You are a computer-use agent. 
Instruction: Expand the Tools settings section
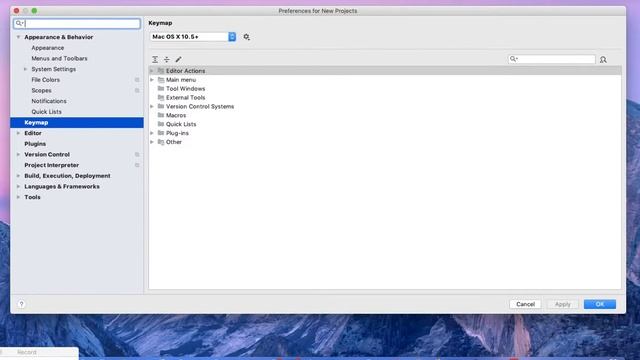click(x=18, y=197)
